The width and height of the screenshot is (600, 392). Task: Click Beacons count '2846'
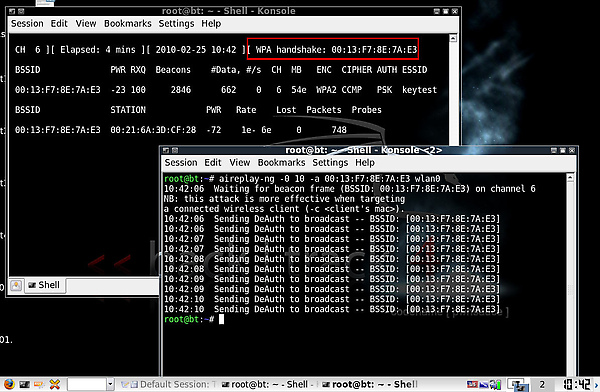[181, 90]
